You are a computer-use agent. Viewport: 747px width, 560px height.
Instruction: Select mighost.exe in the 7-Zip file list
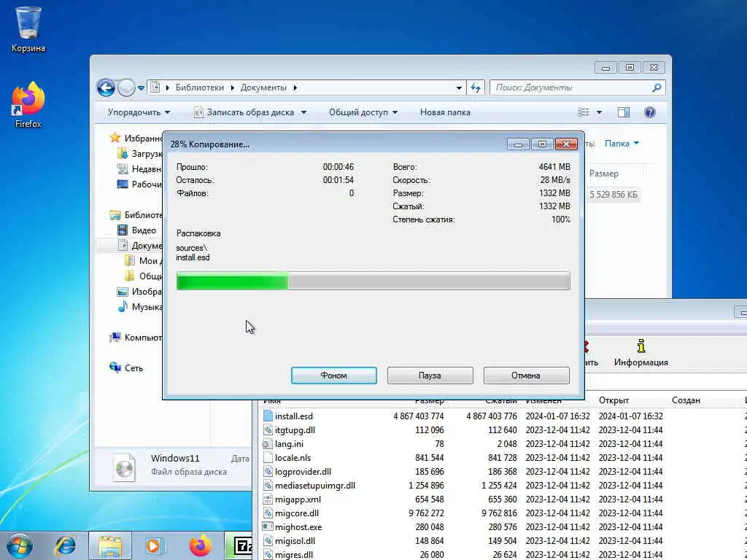click(298, 527)
